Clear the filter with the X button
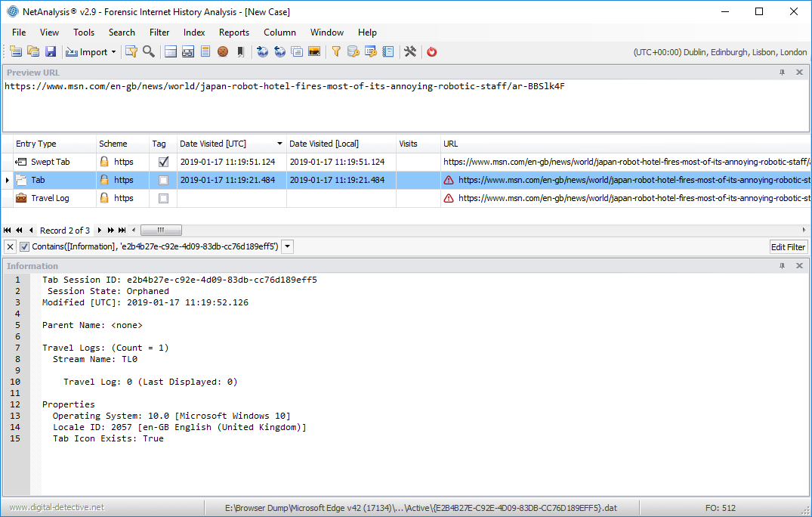 point(10,246)
